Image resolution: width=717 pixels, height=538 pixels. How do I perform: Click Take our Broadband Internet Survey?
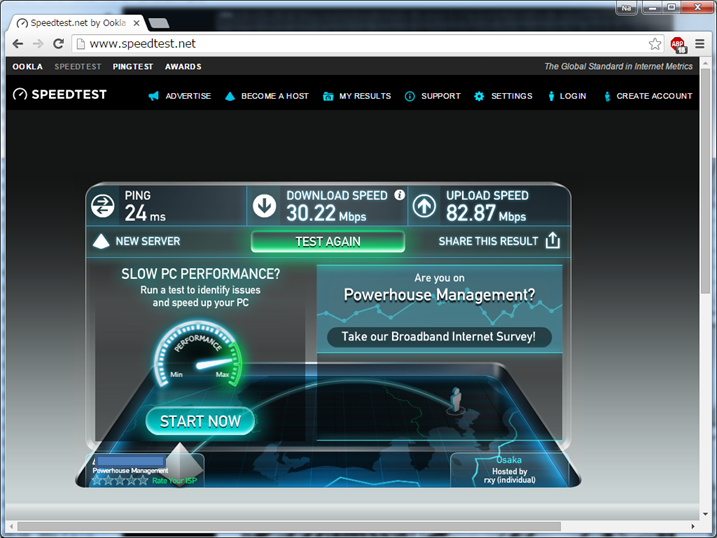click(x=439, y=337)
